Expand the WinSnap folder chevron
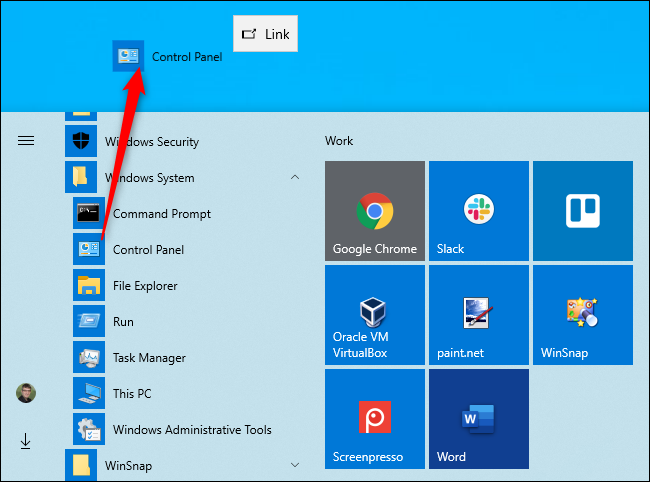650x482 pixels. 295,465
